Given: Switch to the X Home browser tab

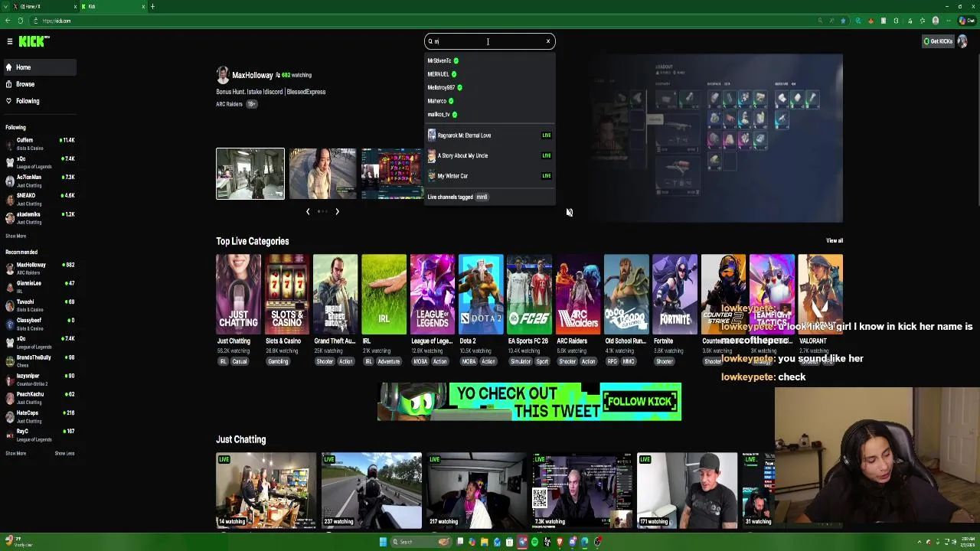Looking at the screenshot, I should click(42, 6).
